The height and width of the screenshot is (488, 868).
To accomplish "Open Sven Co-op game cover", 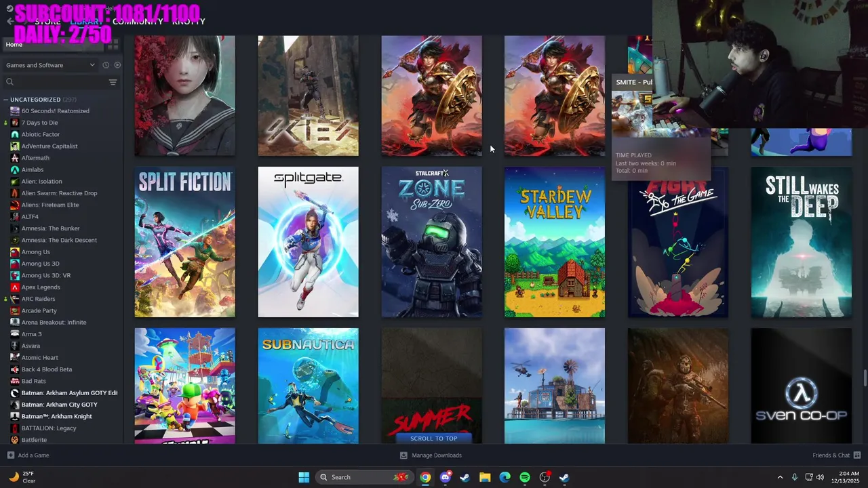I will [x=802, y=386].
